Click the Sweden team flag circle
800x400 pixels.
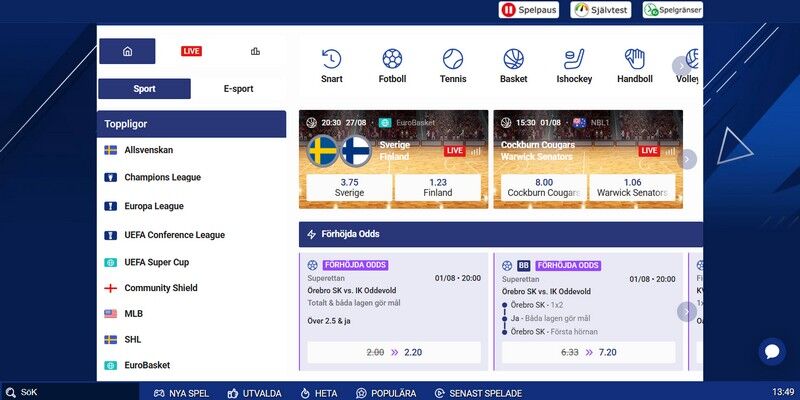pyautogui.click(x=322, y=151)
